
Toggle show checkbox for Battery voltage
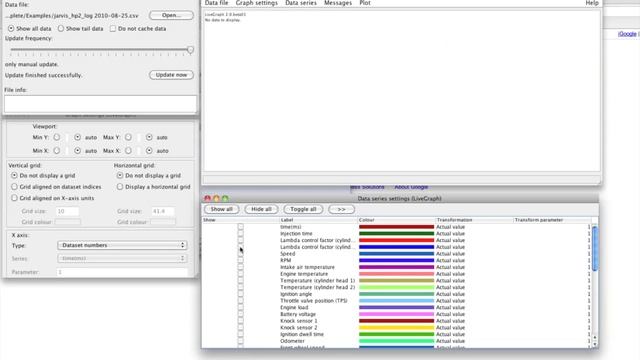click(x=240, y=314)
